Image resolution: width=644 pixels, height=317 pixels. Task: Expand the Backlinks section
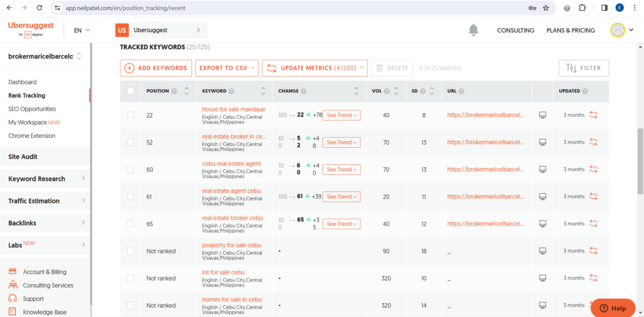(x=45, y=223)
